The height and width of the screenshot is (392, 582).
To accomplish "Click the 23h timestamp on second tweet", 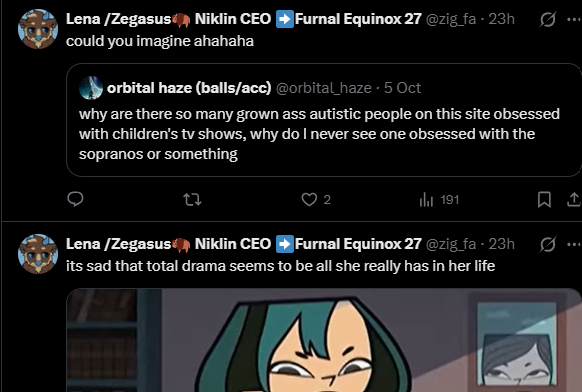I will (501, 244).
